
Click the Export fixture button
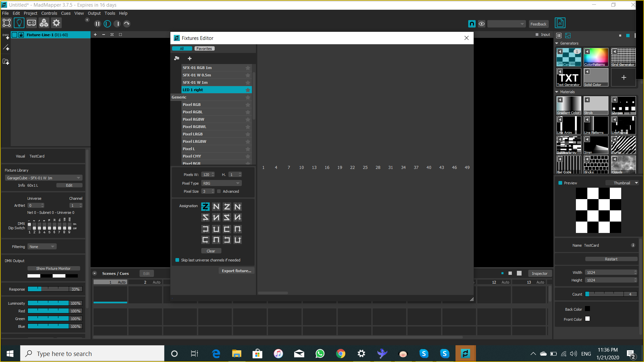[236, 270]
